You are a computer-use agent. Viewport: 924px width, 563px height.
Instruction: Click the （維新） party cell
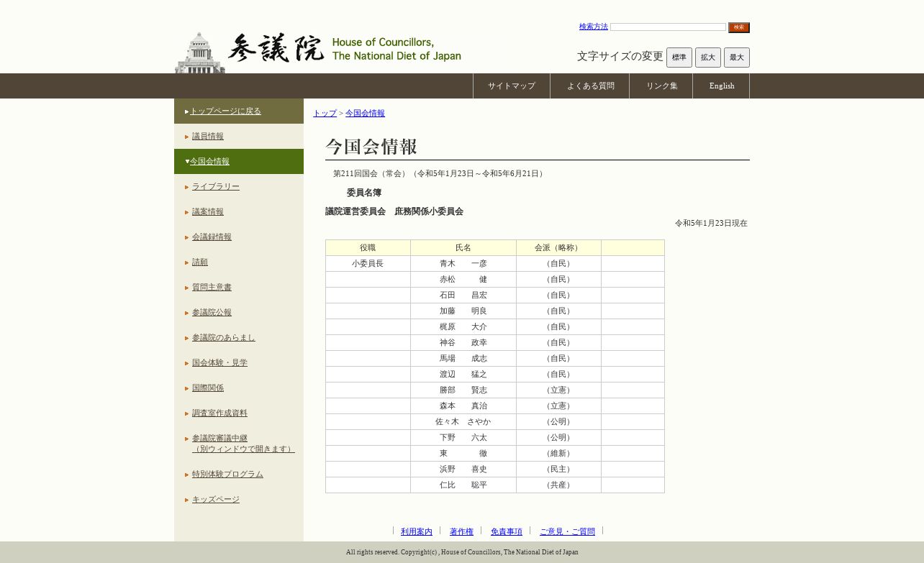click(558, 454)
